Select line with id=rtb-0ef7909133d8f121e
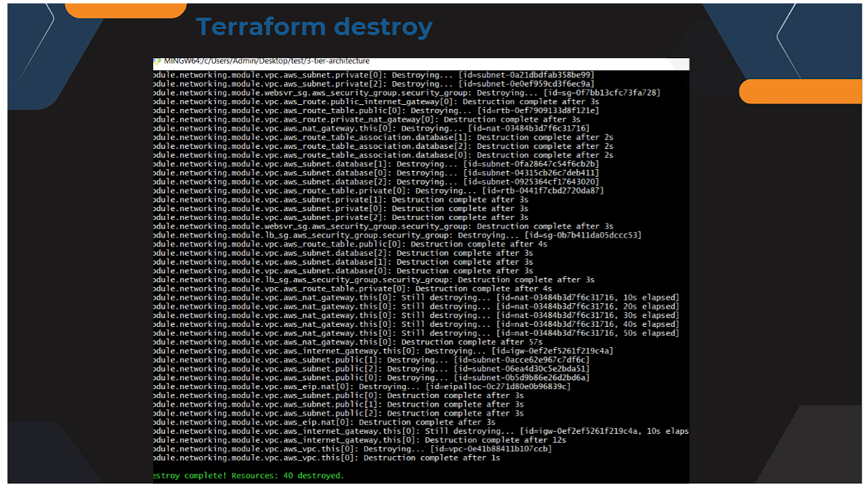 click(376, 110)
